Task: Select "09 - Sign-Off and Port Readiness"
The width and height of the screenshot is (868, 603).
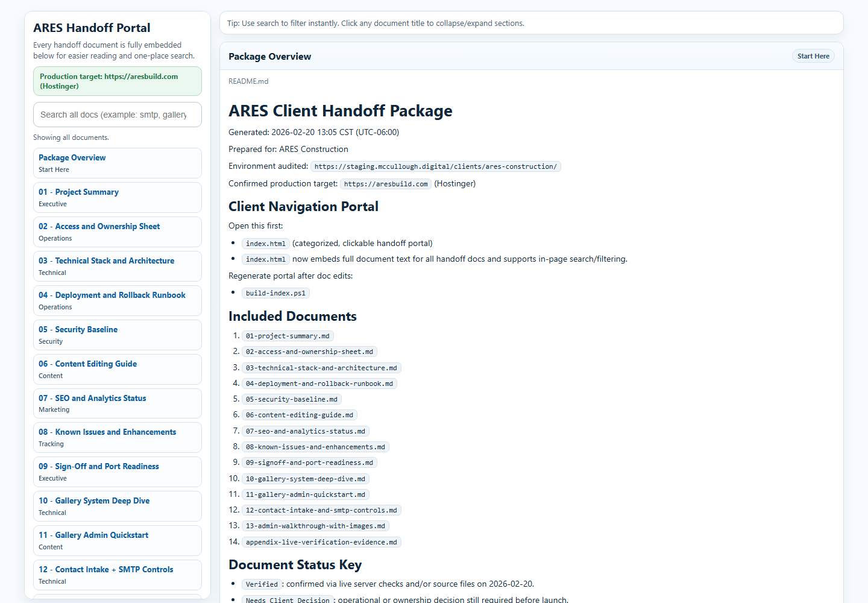Action: tap(98, 466)
